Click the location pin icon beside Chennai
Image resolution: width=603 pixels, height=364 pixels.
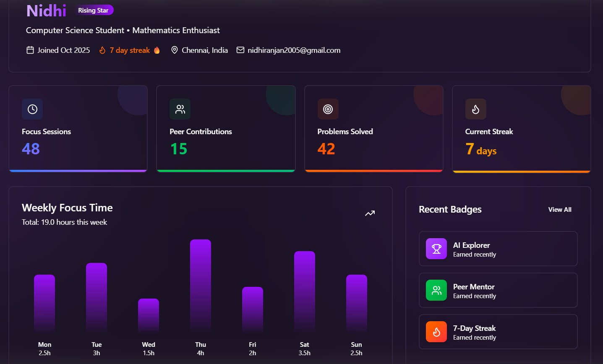175,50
